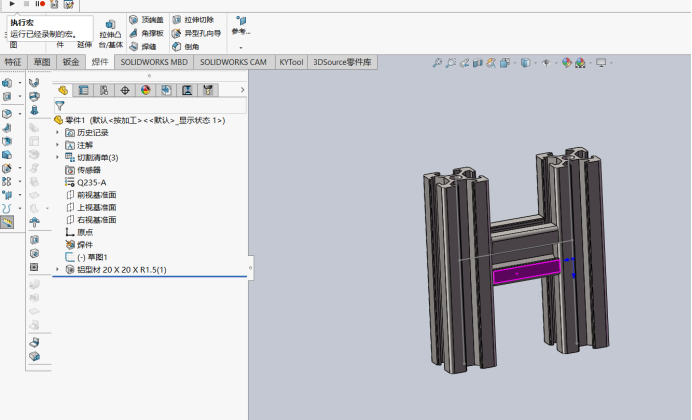Switch to the 钣金 sheet metal tab
The image size is (692, 420).
point(71,62)
